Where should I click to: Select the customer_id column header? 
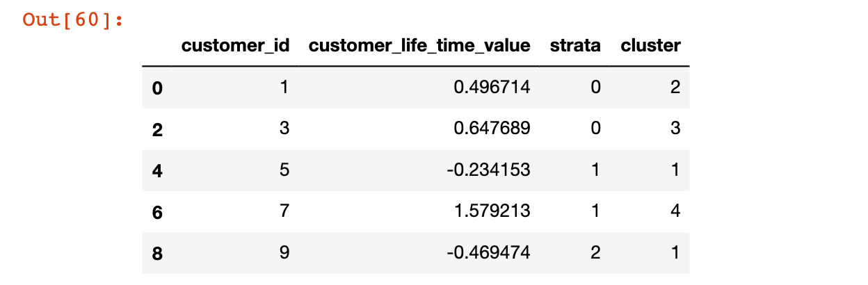click(235, 46)
